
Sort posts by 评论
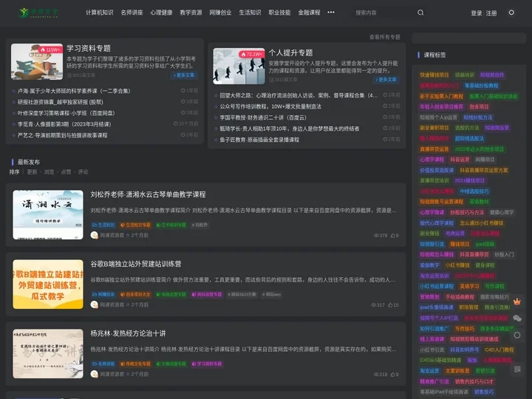click(x=83, y=171)
